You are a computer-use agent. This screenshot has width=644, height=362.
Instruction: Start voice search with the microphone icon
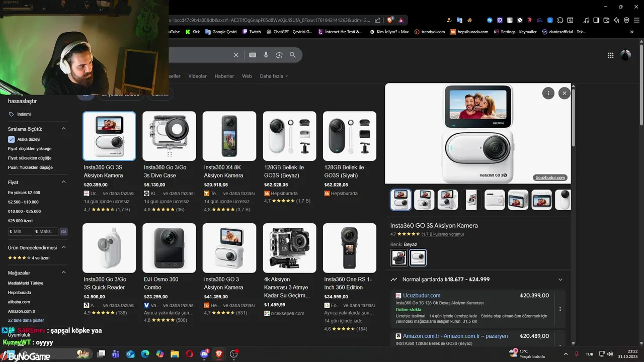click(266, 55)
